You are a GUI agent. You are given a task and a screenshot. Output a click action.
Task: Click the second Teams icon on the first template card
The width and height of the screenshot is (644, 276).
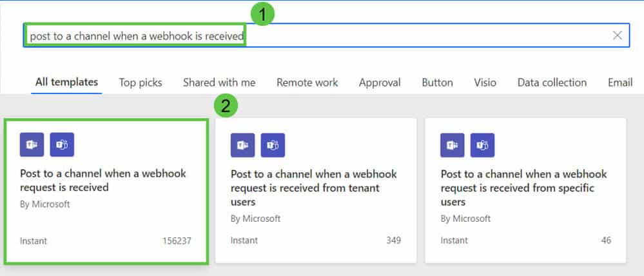coord(62,144)
